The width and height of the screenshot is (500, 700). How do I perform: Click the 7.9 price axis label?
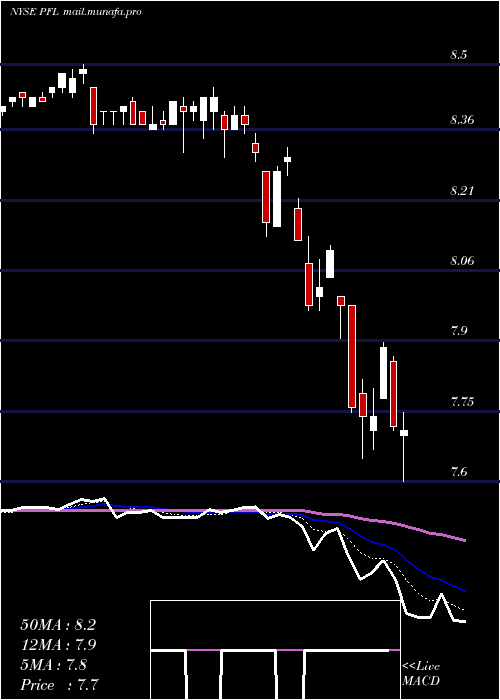(x=459, y=331)
